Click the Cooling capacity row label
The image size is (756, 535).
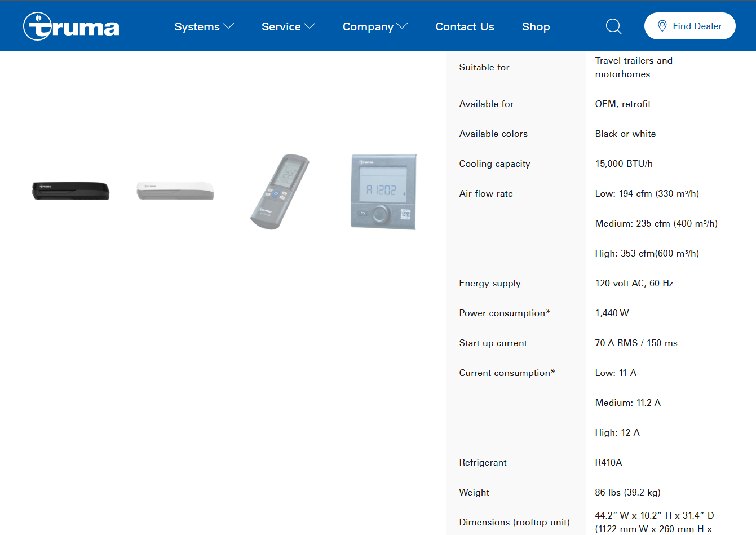click(494, 163)
